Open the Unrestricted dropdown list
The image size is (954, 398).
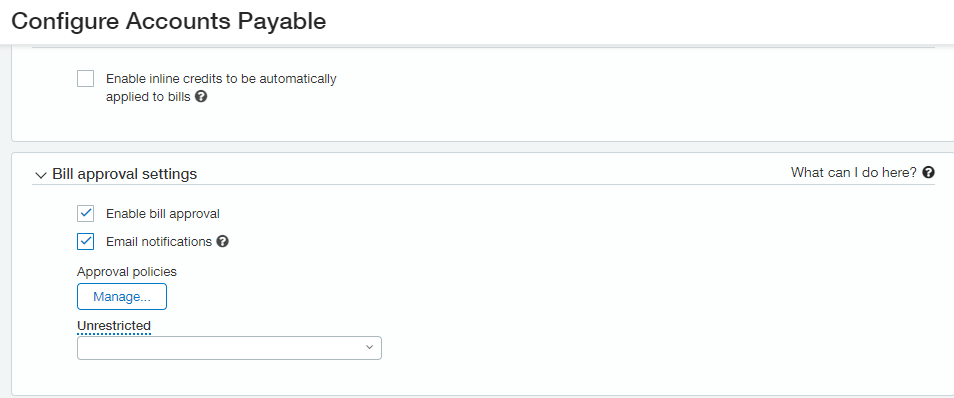[x=229, y=348]
